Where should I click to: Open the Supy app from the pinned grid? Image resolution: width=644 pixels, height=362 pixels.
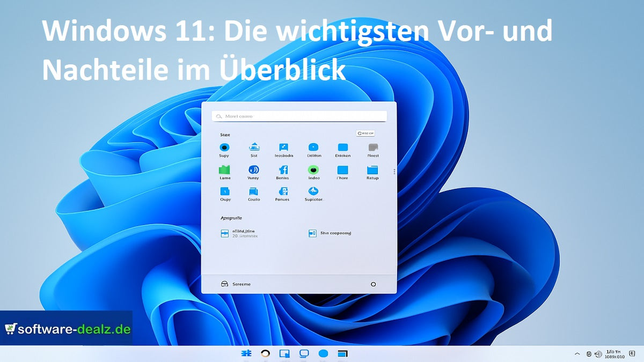[x=225, y=149]
